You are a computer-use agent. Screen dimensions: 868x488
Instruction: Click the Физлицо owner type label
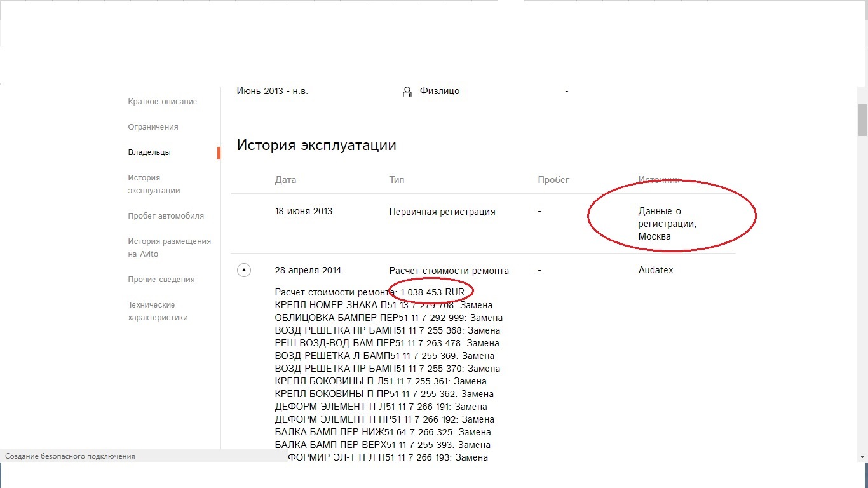click(x=440, y=91)
